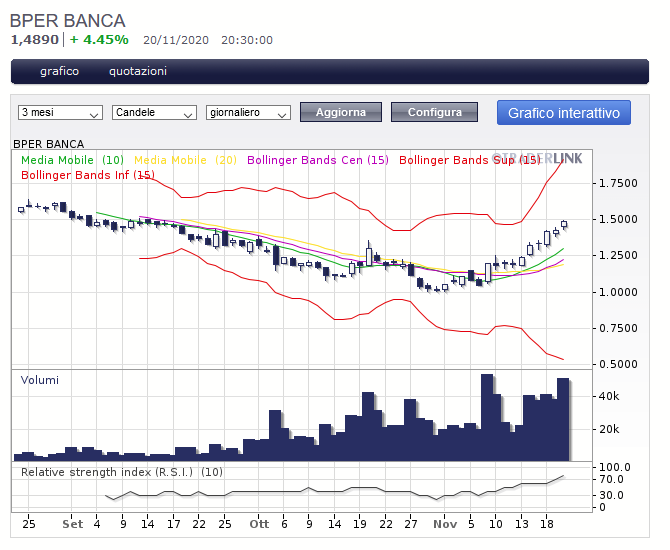Click the 70.0 RSI axis label
Viewport: 670px width, 550px height.
611,479
